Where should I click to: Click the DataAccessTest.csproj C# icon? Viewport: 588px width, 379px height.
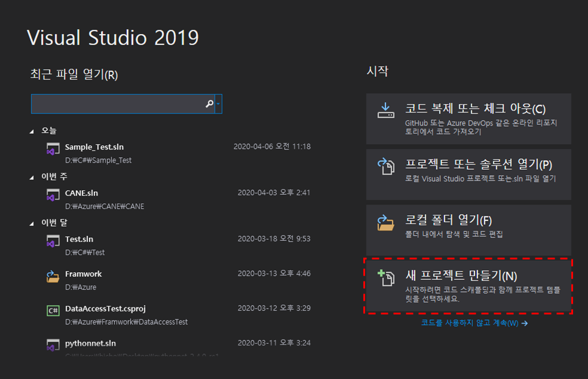point(53,311)
